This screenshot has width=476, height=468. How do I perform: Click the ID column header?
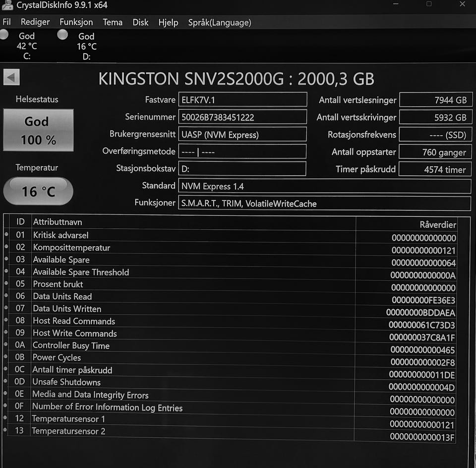(x=20, y=221)
